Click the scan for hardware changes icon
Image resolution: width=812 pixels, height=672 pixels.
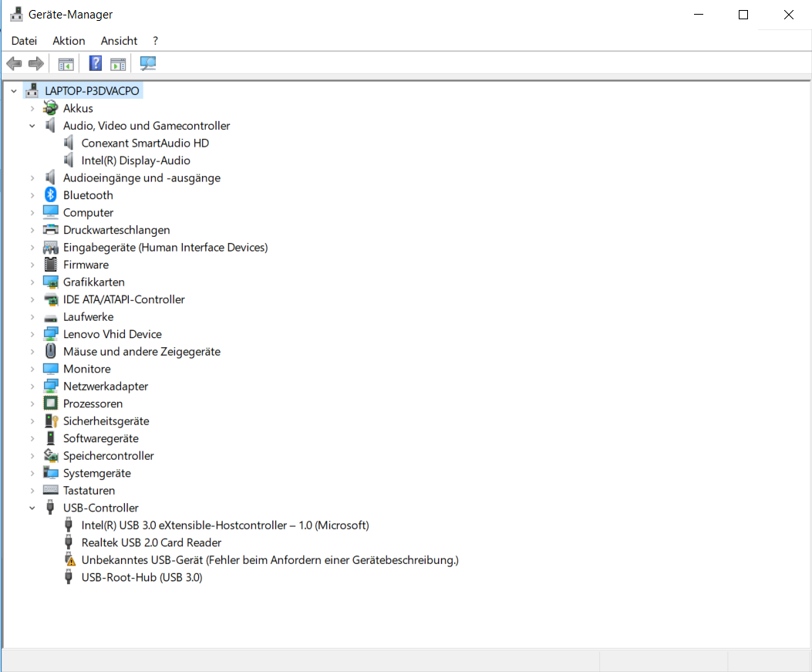pyautogui.click(x=148, y=63)
